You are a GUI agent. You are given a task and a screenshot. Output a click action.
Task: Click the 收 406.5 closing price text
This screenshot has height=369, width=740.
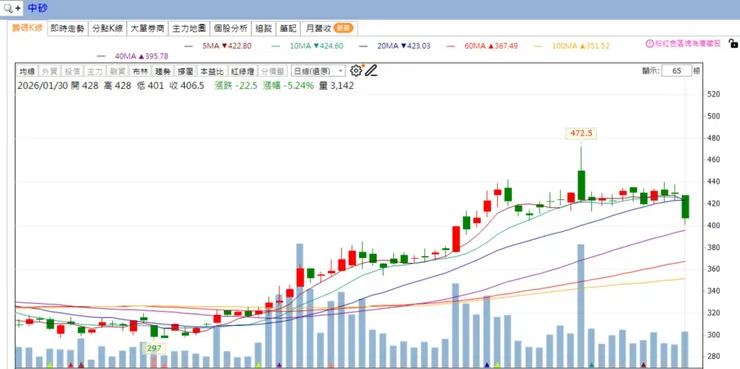pos(187,86)
